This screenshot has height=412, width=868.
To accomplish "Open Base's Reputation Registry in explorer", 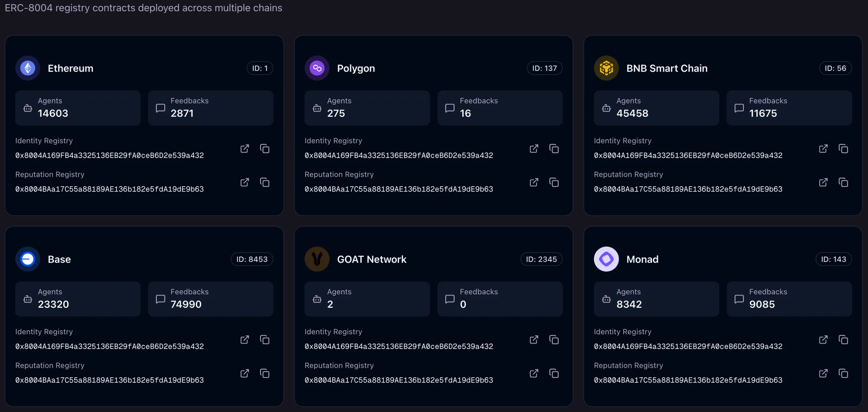I will point(244,373).
